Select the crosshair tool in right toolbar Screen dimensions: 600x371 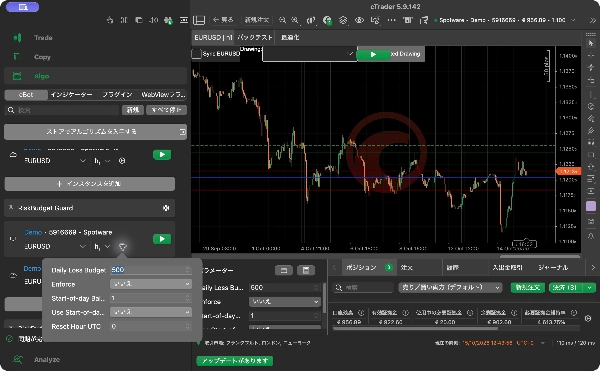tap(591, 55)
